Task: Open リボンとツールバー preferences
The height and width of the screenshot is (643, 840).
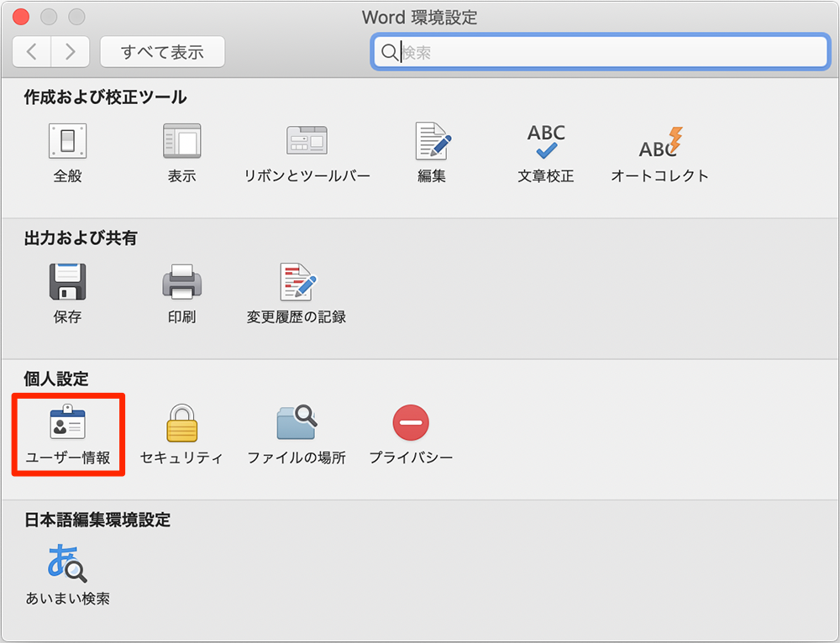Action: (x=307, y=153)
